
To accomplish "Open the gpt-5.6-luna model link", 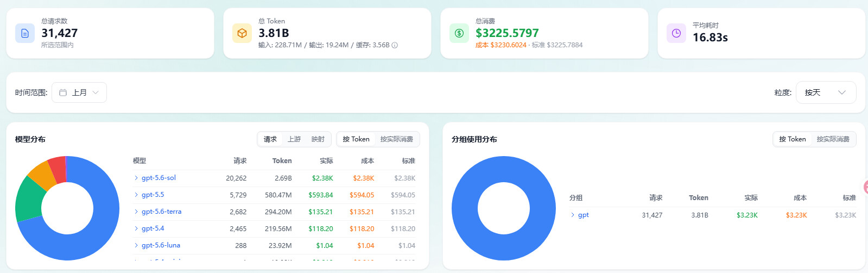I will [161, 245].
